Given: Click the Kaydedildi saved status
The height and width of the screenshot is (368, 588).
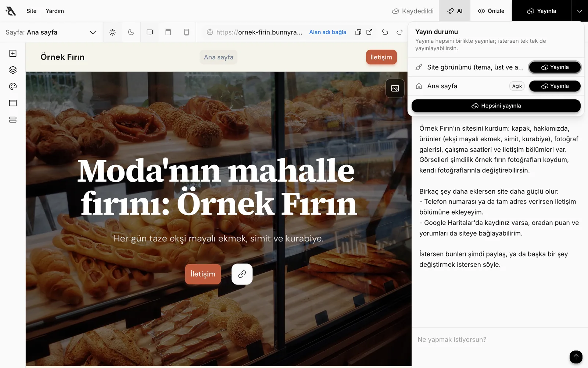Looking at the screenshot, I should click(413, 11).
